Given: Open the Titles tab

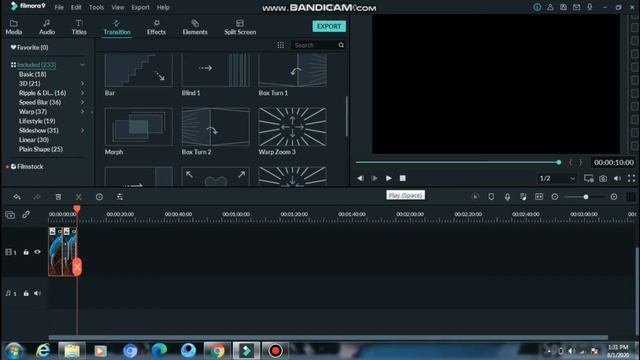Looking at the screenshot, I should pos(79,27).
